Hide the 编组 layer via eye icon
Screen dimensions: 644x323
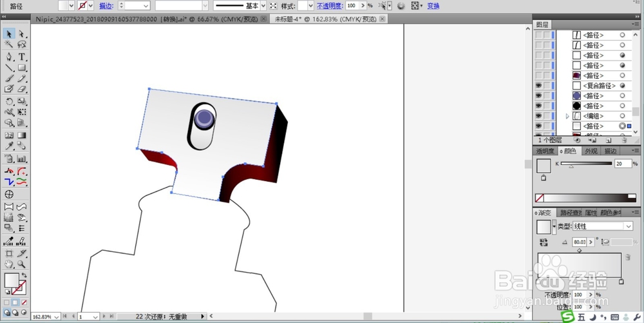[x=538, y=116]
